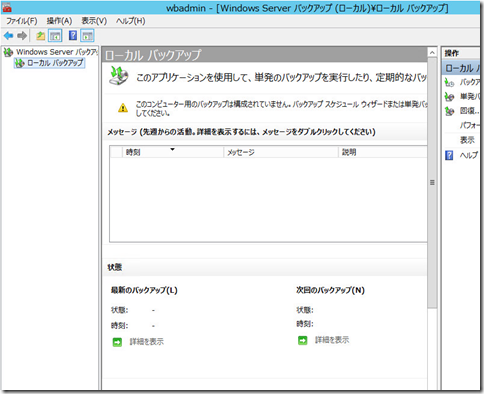Click 詳細を表示 link under 最新のバックアップ
484x394 pixels.
(x=147, y=342)
